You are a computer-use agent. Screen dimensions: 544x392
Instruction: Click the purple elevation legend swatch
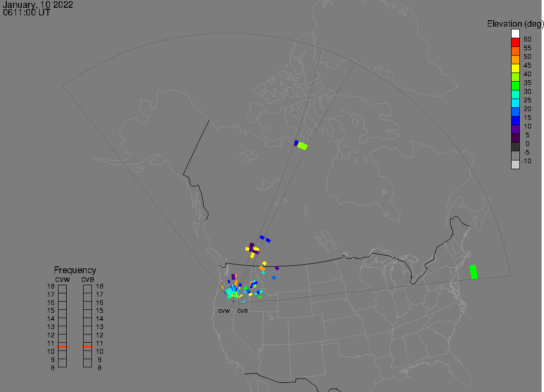coord(515,129)
